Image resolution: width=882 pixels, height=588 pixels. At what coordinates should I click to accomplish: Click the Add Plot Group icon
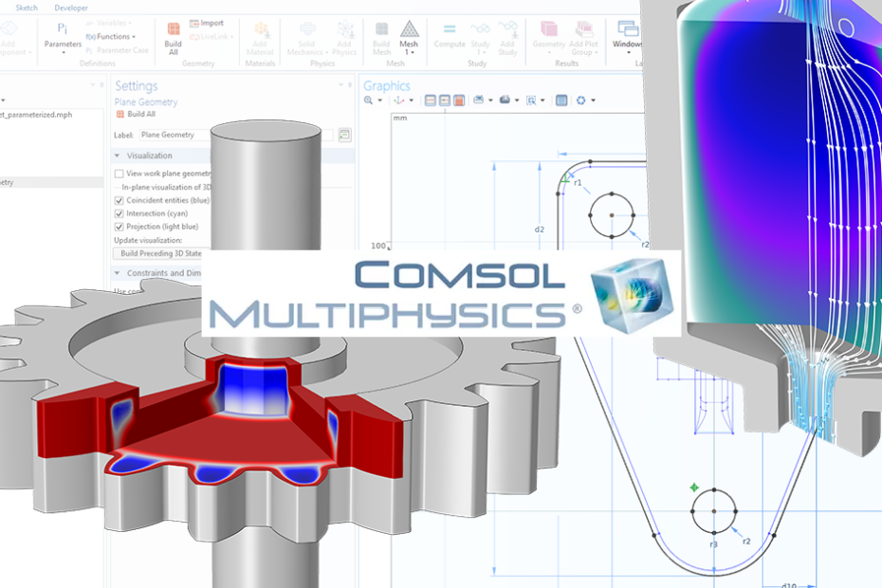[x=584, y=28]
